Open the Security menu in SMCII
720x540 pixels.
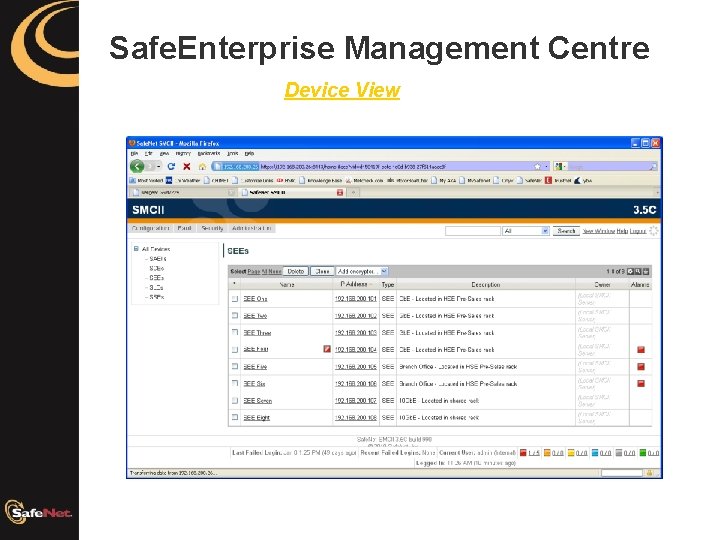coord(212,228)
